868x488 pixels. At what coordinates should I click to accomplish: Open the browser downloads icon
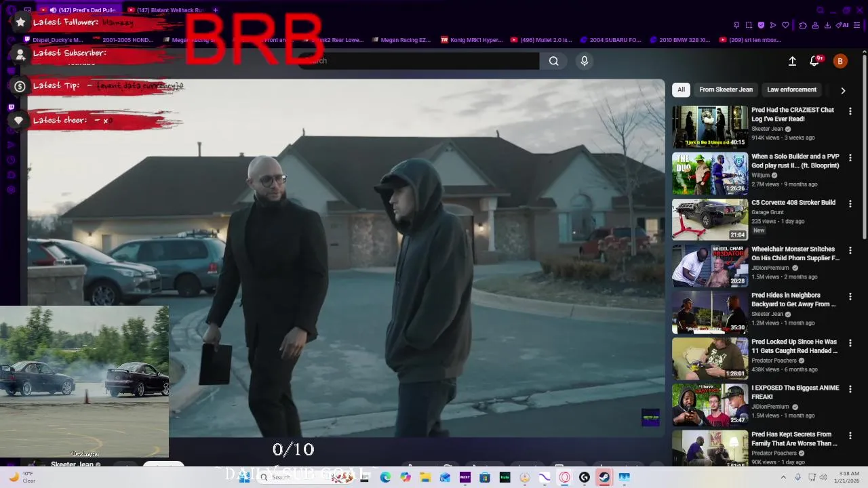[827, 25]
